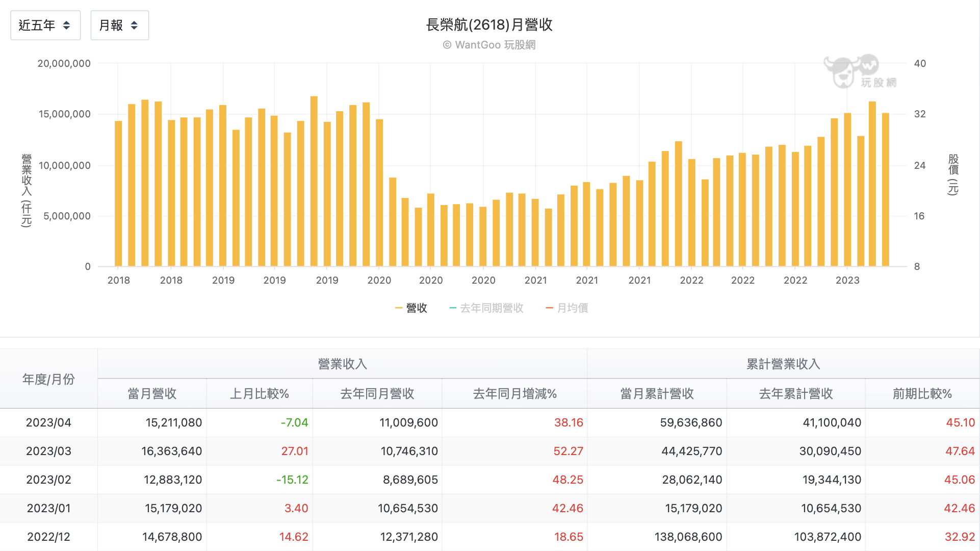980x551 pixels.
Task: Click last-year revenue value 12,371,280
Action: pyautogui.click(x=409, y=537)
